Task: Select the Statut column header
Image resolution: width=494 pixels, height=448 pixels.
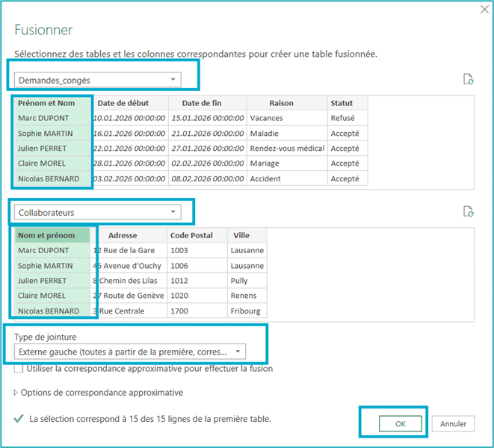Action: (x=348, y=103)
